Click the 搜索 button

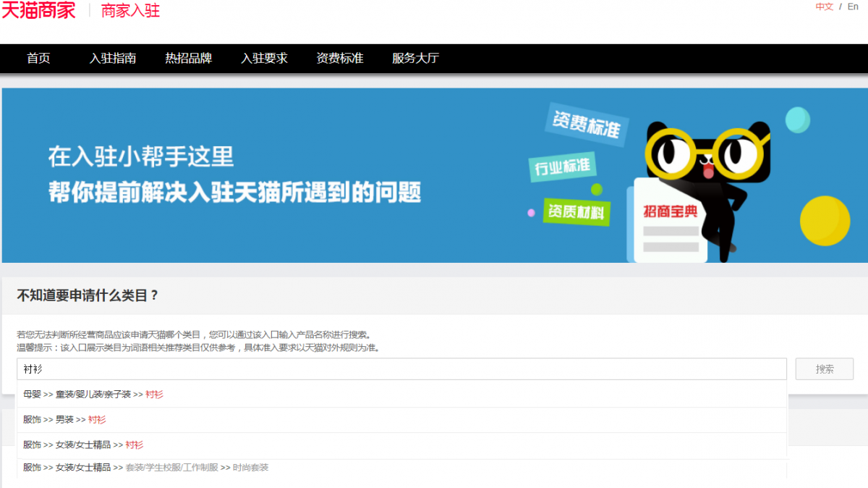click(x=825, y=369)
